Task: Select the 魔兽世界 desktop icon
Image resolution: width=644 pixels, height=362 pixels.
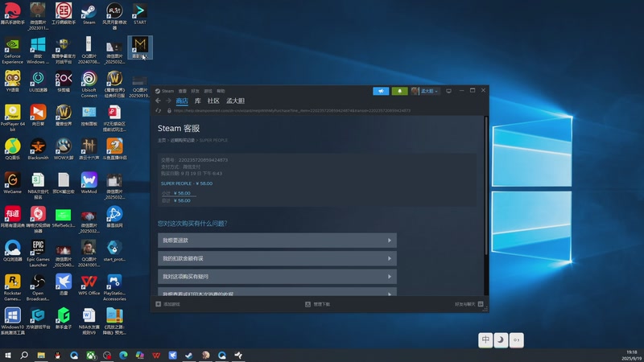Action: point(64,115)
